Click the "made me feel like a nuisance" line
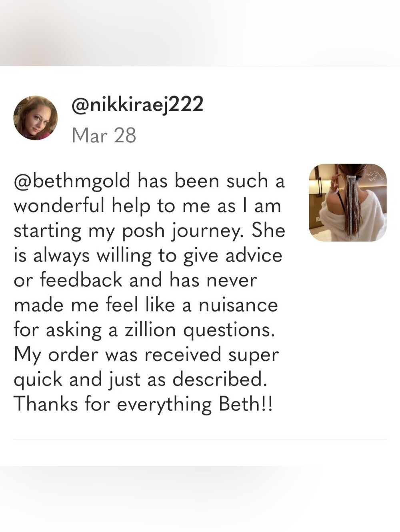The image size is (400, 532). click(146, 305)
